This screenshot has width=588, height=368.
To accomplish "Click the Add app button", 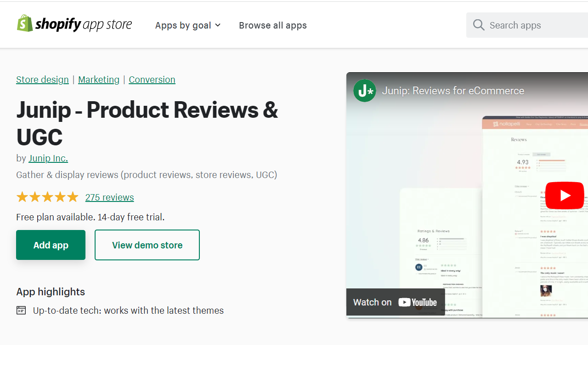I will pyautogui.click(x=51, y=245).
